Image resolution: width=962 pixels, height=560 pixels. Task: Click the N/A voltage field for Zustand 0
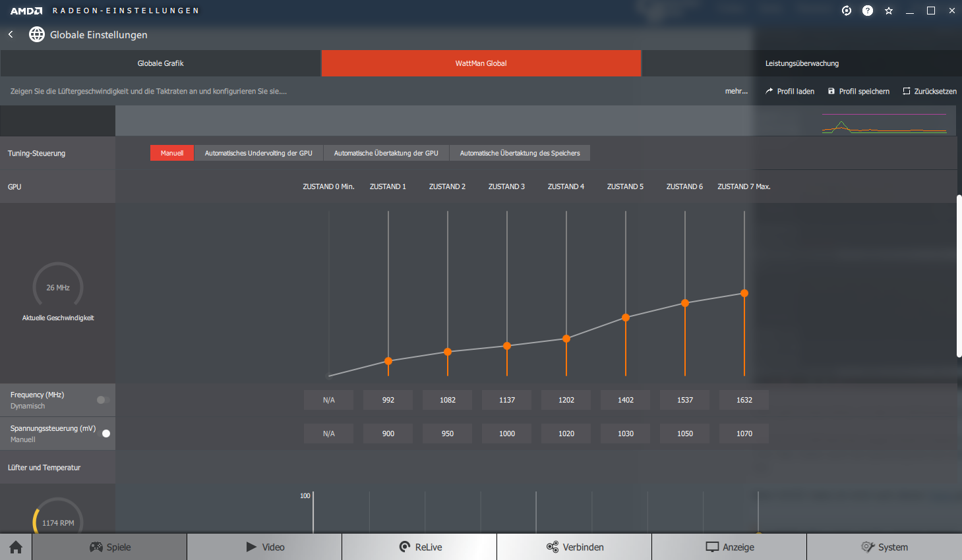(x=329, y=434)
